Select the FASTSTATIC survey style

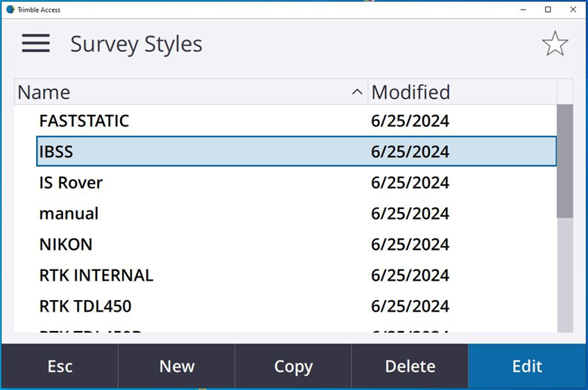coord(84,121)
